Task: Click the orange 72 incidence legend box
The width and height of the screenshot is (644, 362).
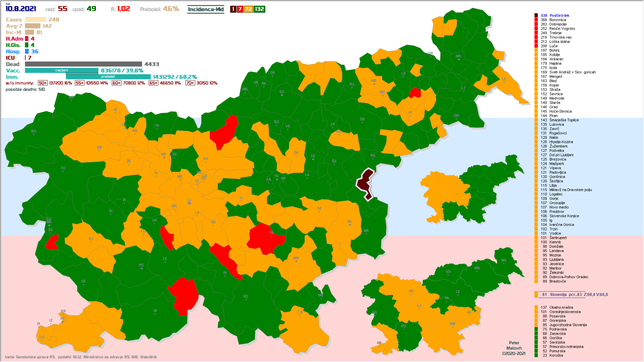Action: [248, 9]
